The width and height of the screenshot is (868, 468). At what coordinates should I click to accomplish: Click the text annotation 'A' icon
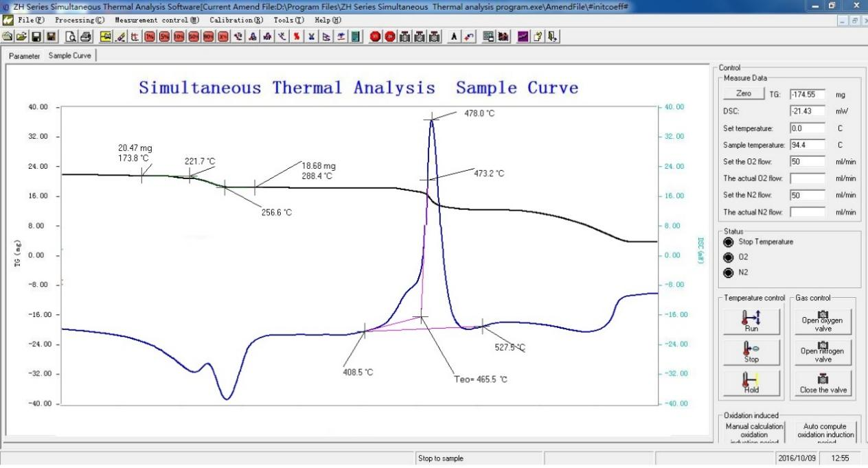coord(454,36)
